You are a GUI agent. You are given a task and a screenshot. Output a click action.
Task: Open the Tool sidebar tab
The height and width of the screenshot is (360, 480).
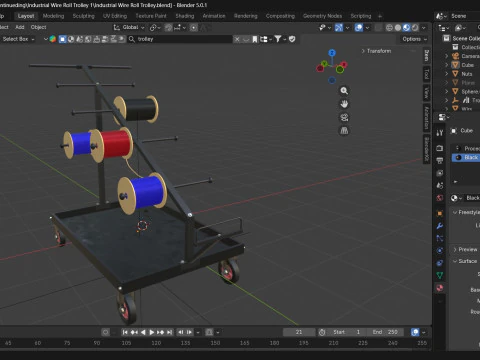426,74
